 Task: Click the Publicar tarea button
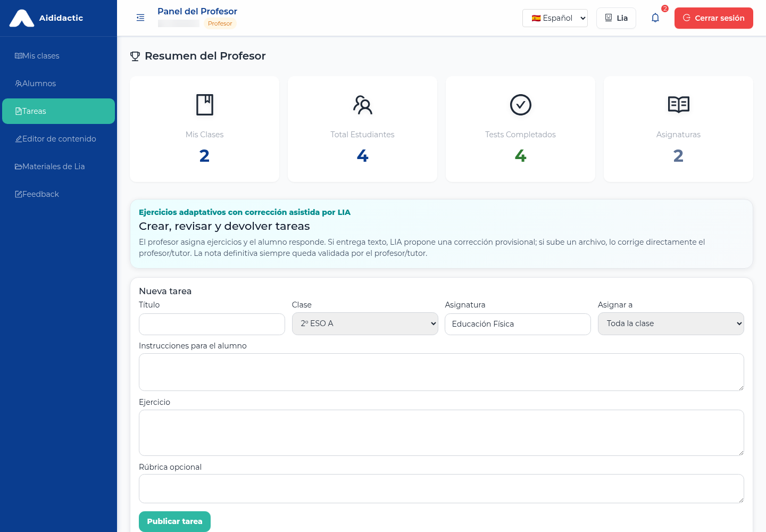[174, 521]
